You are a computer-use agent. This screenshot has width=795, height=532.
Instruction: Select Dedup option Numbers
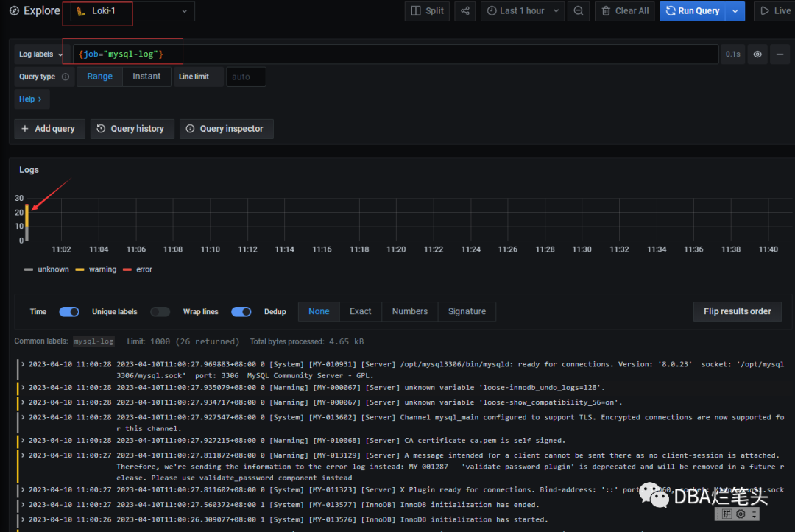click(x=410, y=311)
